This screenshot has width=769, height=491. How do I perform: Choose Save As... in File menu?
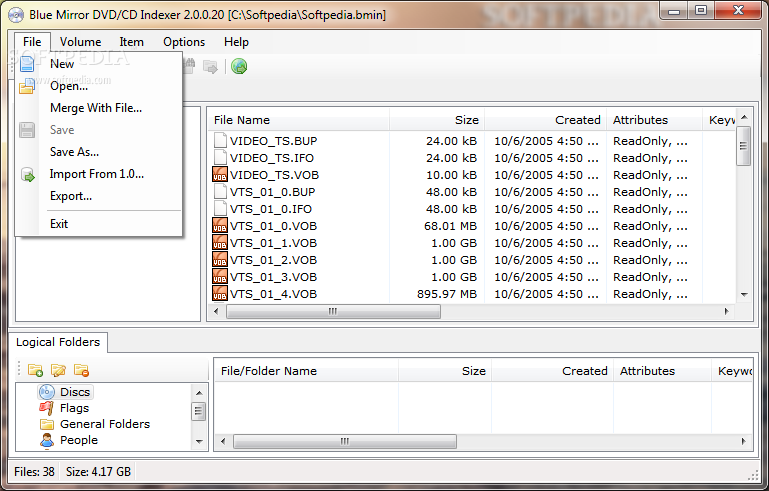(99, 152)
